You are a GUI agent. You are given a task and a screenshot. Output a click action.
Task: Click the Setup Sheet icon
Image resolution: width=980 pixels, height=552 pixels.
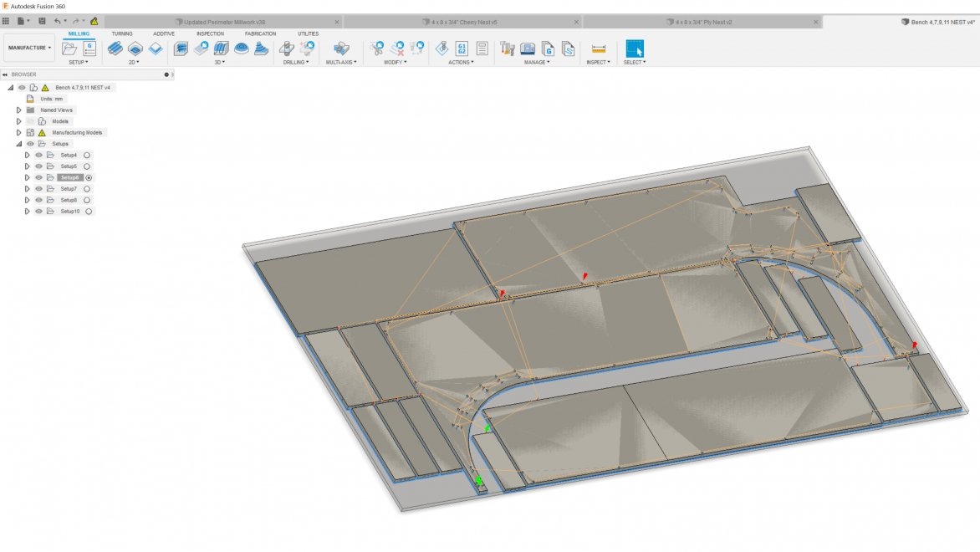coord(482,49)
